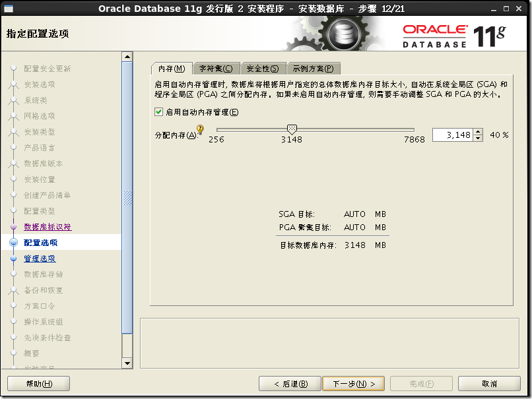Click the 创建产品清单 step label
The height and width of the screenshot is (399, 532).
tap(48, 195)
